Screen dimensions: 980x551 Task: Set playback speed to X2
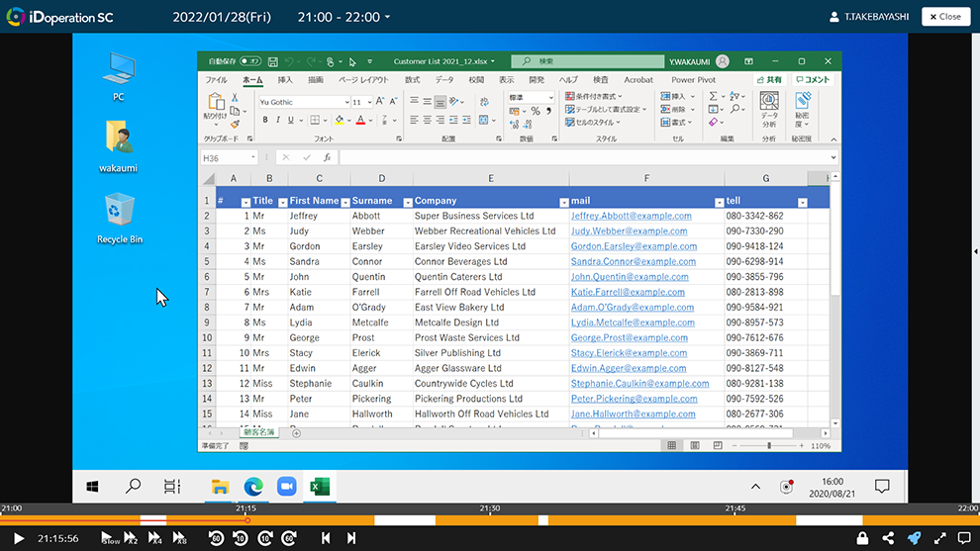pos(131,538)
